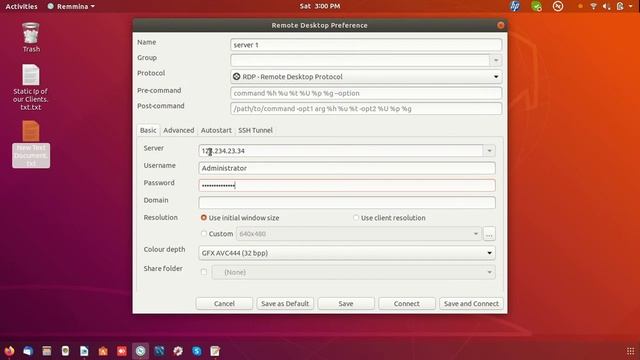Click the Connect button

(407, 304)
